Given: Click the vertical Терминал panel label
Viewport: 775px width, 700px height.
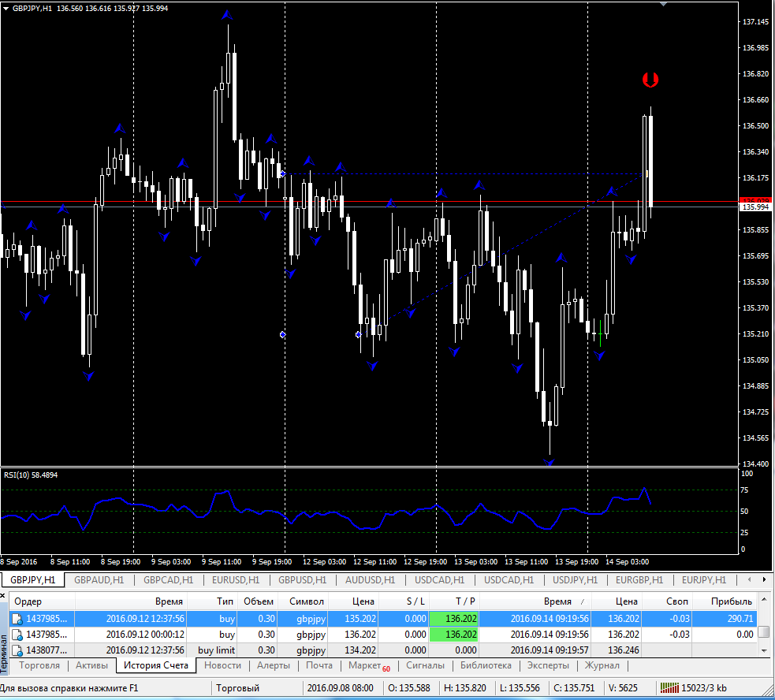Looking at the screenshot, I should (4, 653).
